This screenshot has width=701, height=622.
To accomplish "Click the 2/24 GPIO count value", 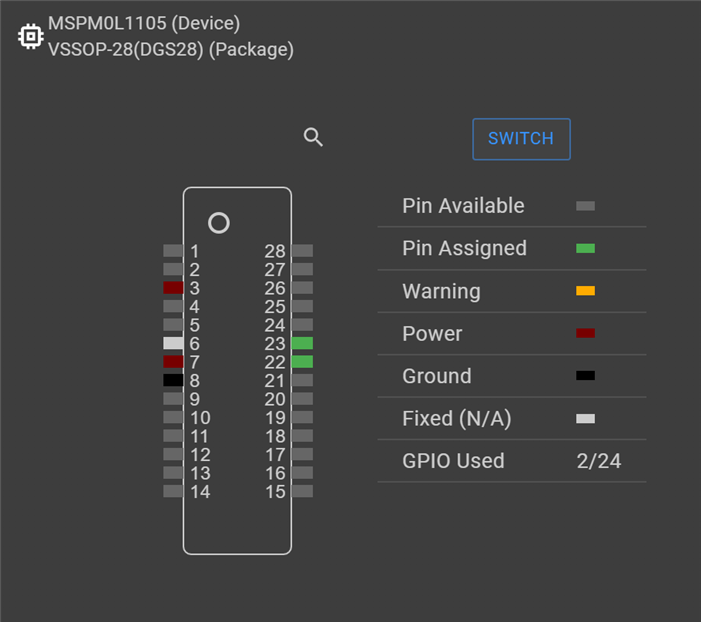I will coord(599,461).
